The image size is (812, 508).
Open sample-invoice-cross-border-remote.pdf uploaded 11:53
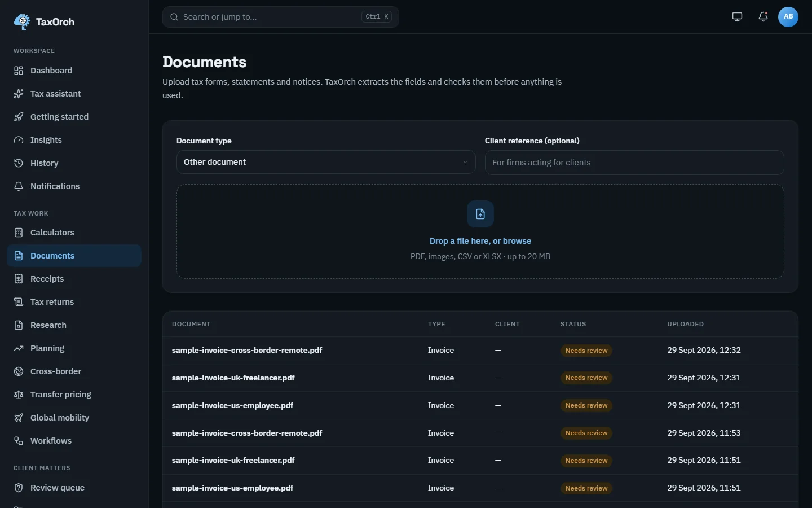(x=247, y=433)
